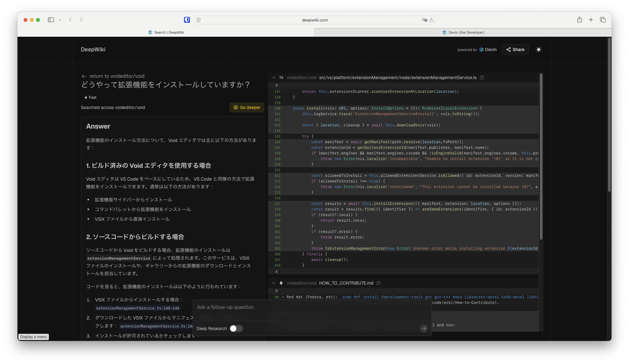Open the powered by Devin link

point(477,50)
